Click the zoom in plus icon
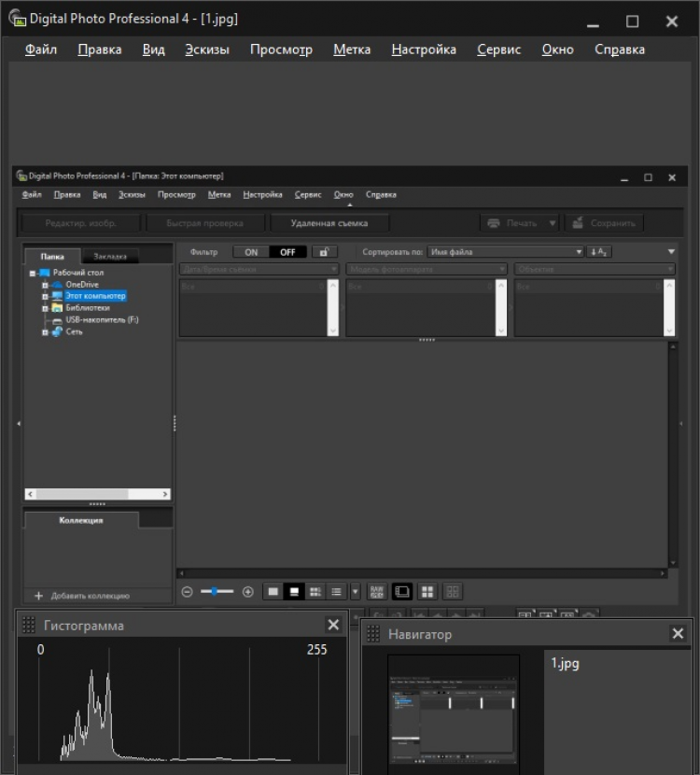This screenshot has width=700, height=775. [x=247, y=591]
